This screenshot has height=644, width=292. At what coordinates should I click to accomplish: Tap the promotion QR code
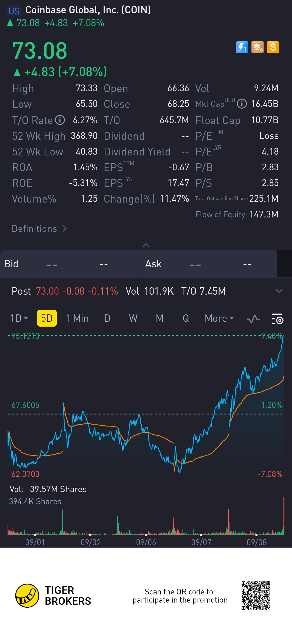point(256,596)
